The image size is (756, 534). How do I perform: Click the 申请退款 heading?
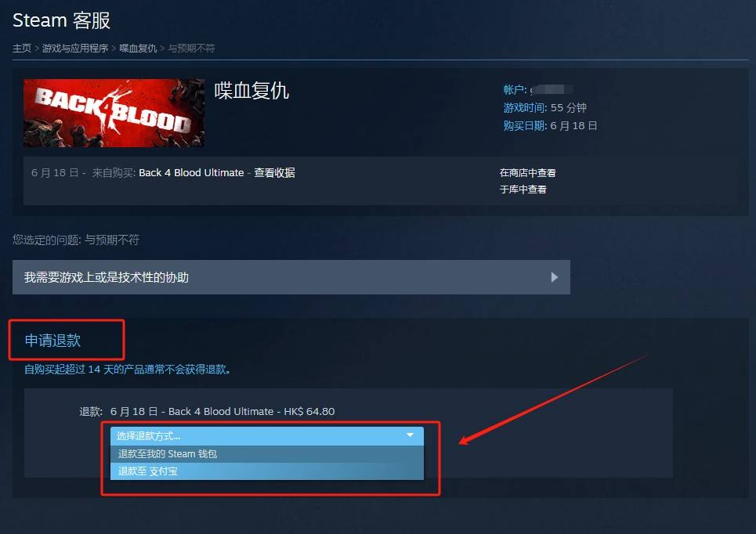tap(52, 341)
